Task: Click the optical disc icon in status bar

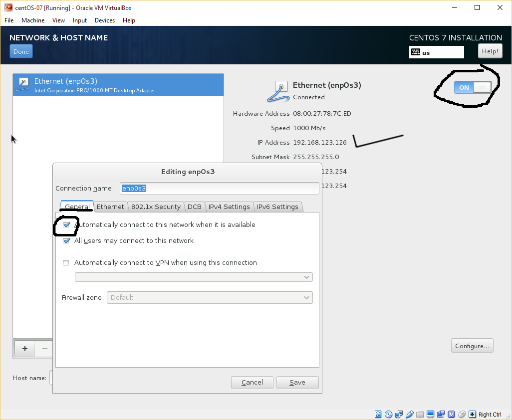Action: pos(388,415)
